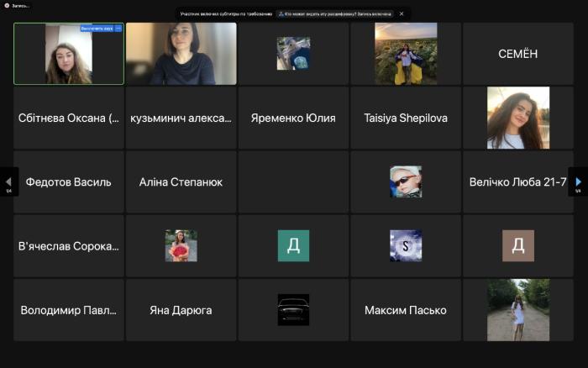Select the black car avatar tile
588x368 pixels.
point(293,310)
